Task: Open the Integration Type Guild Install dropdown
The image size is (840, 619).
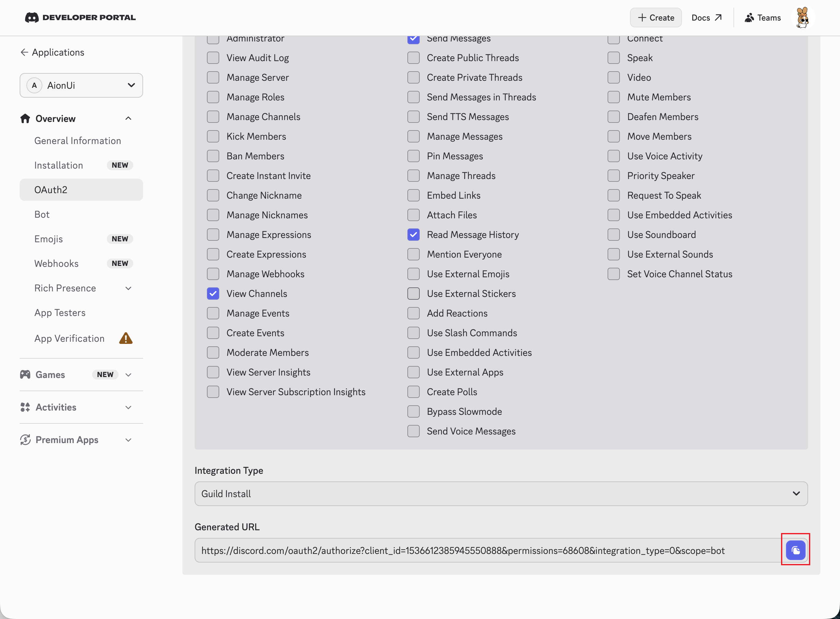Action: pyautogui.click(x=501, y=493)
